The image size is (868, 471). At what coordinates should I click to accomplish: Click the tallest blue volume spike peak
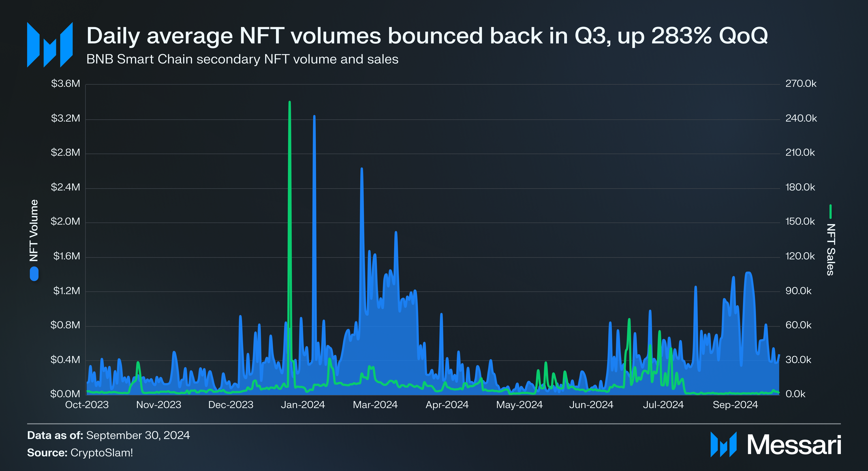point(314,117)
